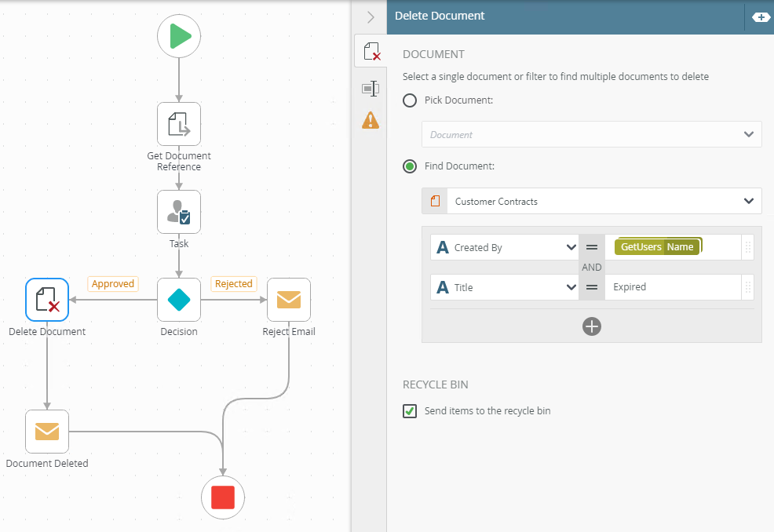Open the Task step icon
The image size is (774, 532).
(179, 212)
